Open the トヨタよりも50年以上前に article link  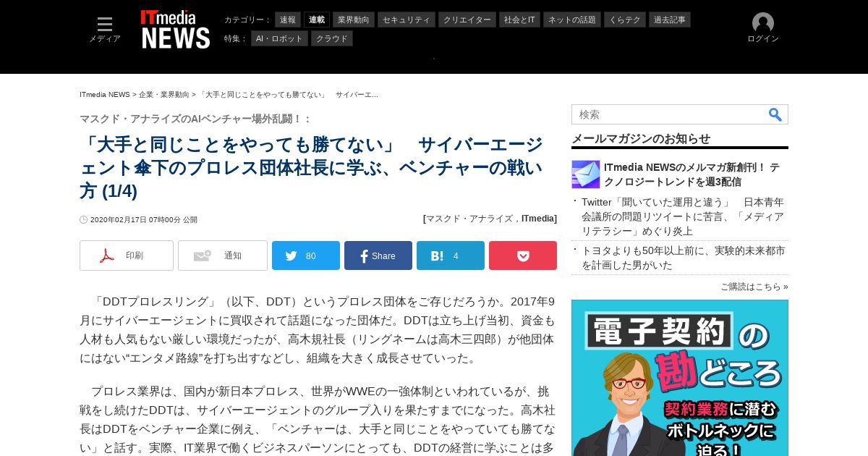683,258
